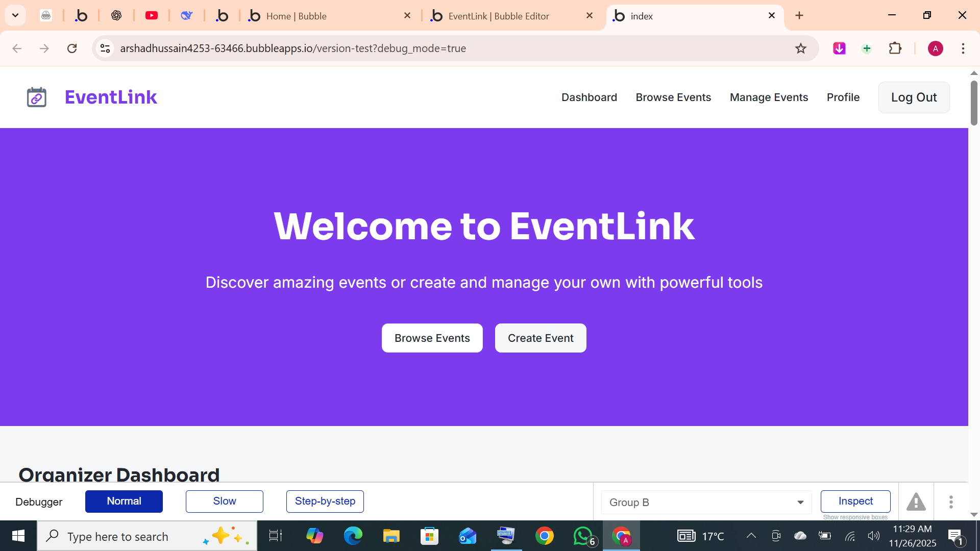The height and width of the screenshot is (551, 980).
Task: Open the notifications action center icon
Action: click(x=956, y=536)
